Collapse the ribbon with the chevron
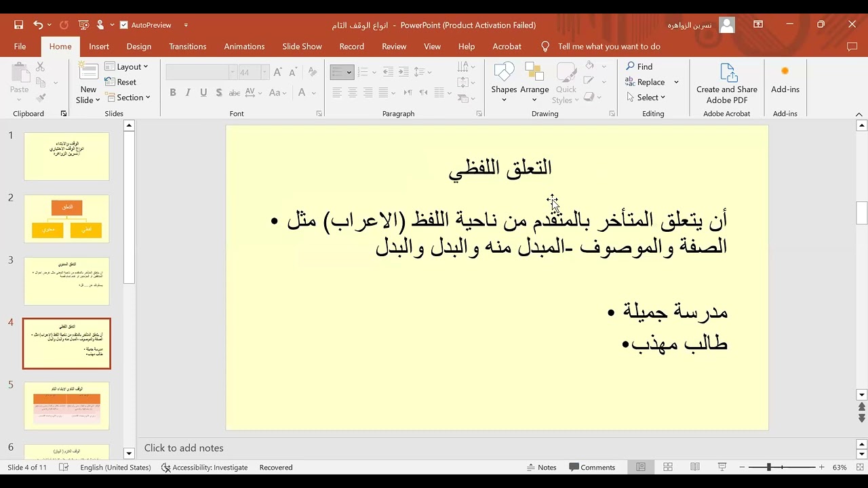The width and height of the screenshot is (868, 488). click(859, 114)
